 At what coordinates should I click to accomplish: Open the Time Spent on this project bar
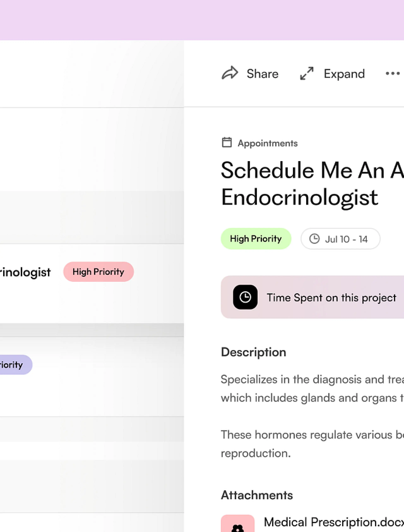(331, 298)
